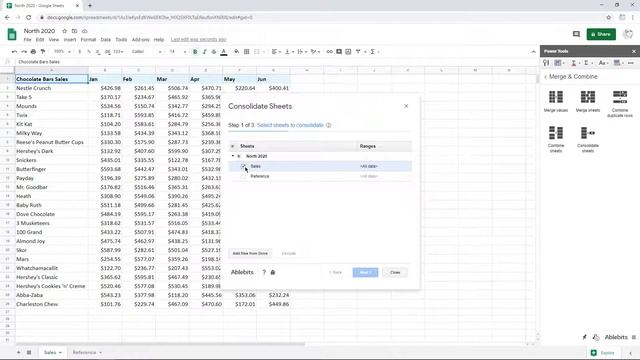
Task: Click the Next button in dialog
Action: point(365,272)
